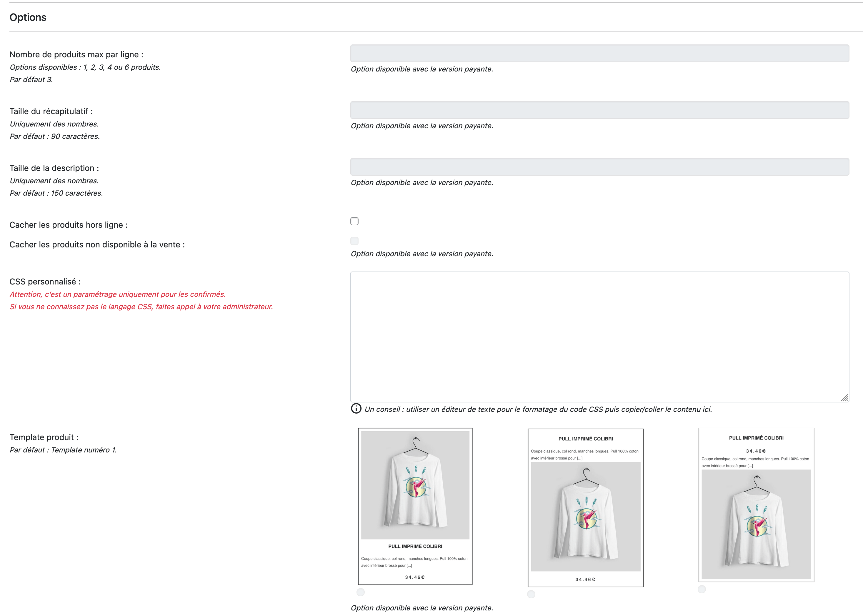
Task: Click 'Cacher les produits hors ligne :' label
Action: (69, 225)
